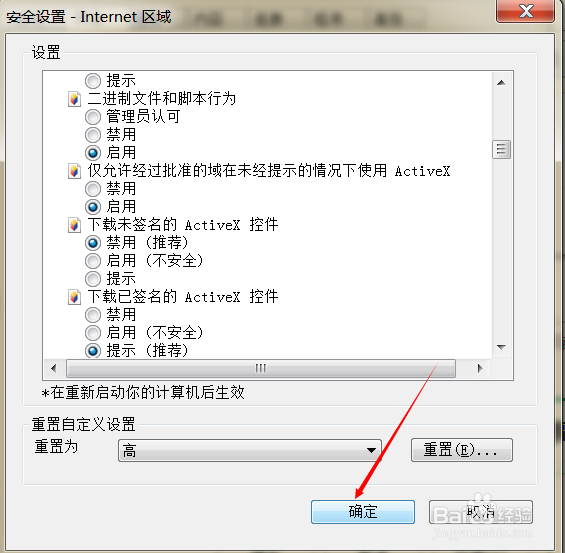This screenshot has width=565, height=553.
Task: Click the horizontal scrollbar right arrow
Action: coord(480,369)
